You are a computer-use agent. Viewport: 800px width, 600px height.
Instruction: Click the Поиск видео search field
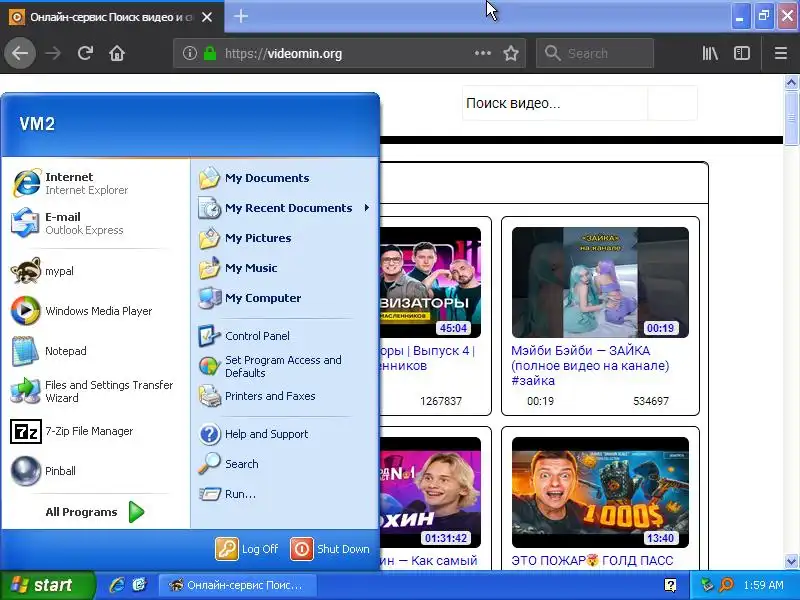tap(555, 103)
